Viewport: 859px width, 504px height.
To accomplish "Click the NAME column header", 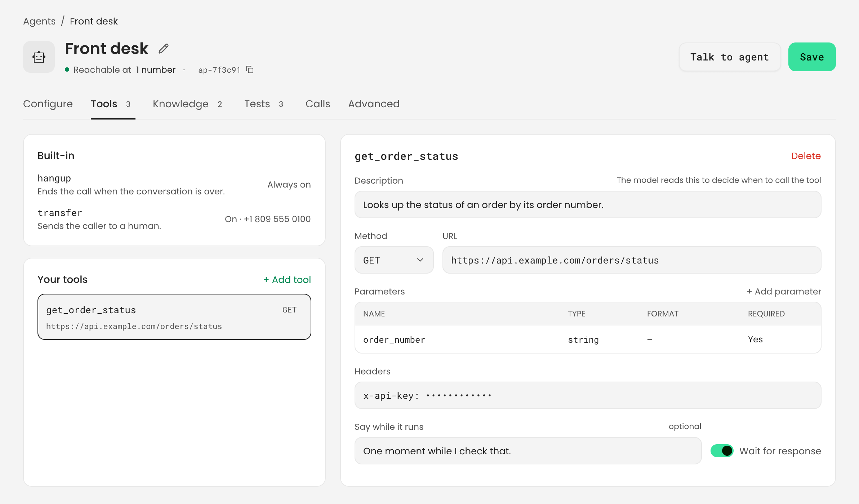I will coord(374,314).
